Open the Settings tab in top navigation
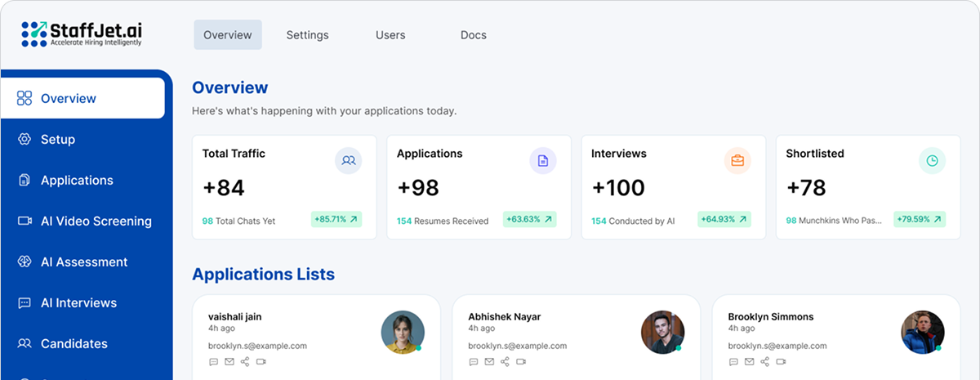980x380 pixels. tap(307, 35)
